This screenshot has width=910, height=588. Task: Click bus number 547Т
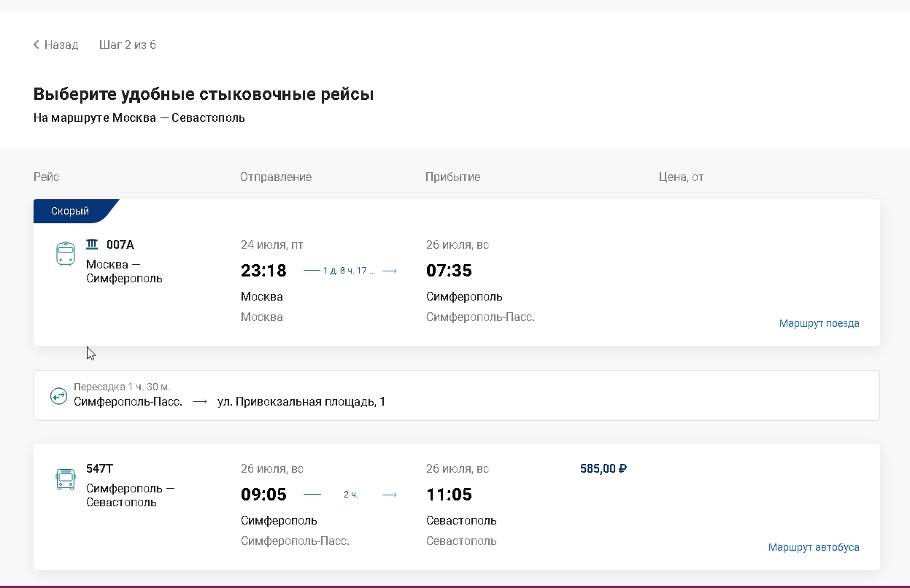point(100,468)
